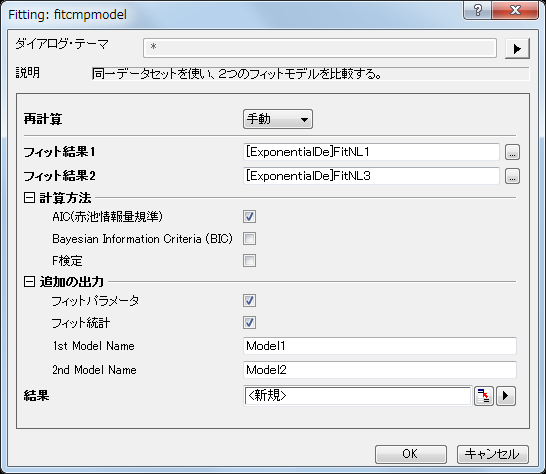The image size is (546, 474).
Task: Close the fitcmpmodel dialog
Action: tap(515, 10)
